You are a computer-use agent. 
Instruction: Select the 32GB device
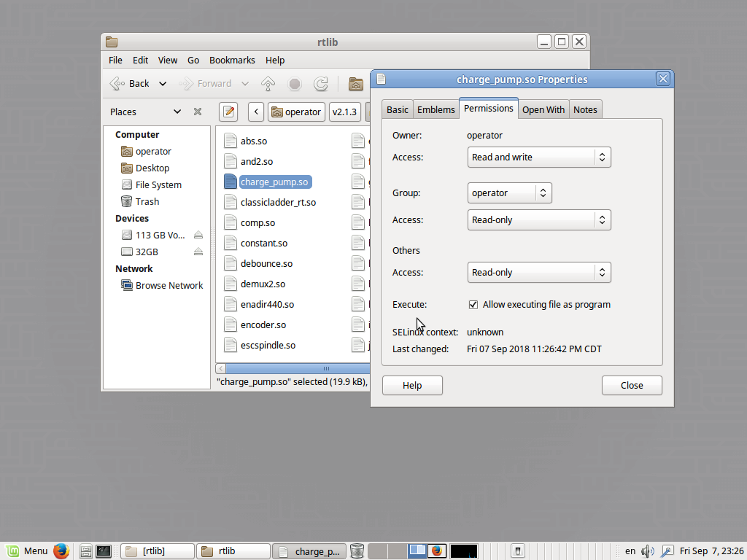tap(140, 252)
